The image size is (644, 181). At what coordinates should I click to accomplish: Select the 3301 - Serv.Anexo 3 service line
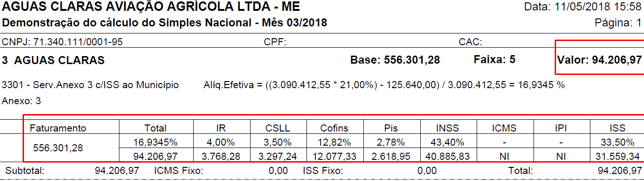(91, 85)
